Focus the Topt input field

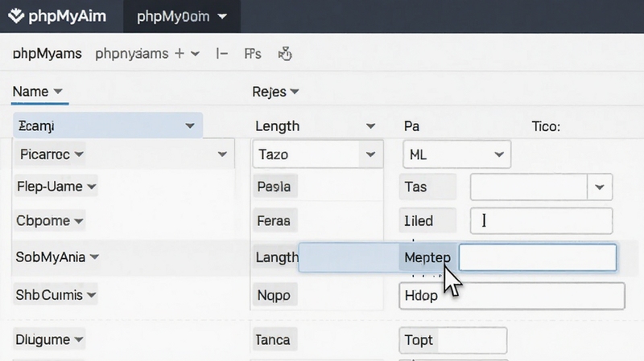[452, 340]
